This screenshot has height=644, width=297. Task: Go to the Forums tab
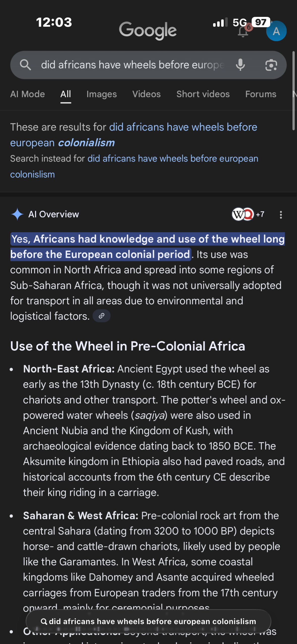(x=260, y=94)
